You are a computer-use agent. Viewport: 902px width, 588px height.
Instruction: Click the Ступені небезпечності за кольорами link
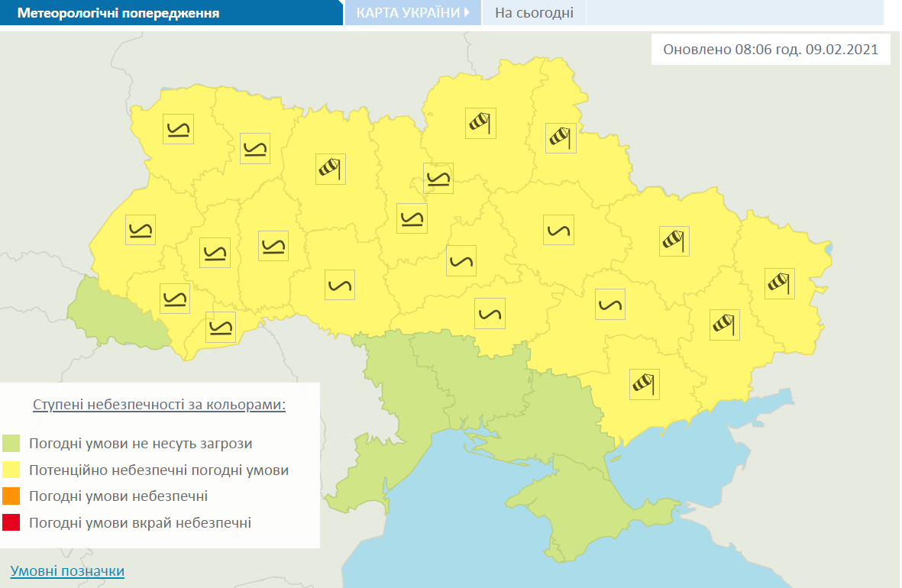click(160, 405)
